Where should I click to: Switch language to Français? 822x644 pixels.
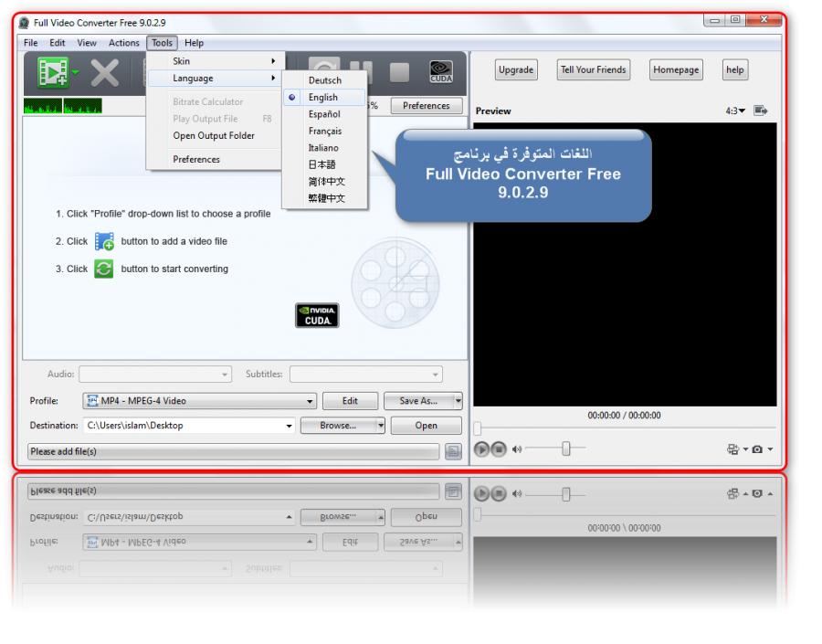tap(324, 131)
